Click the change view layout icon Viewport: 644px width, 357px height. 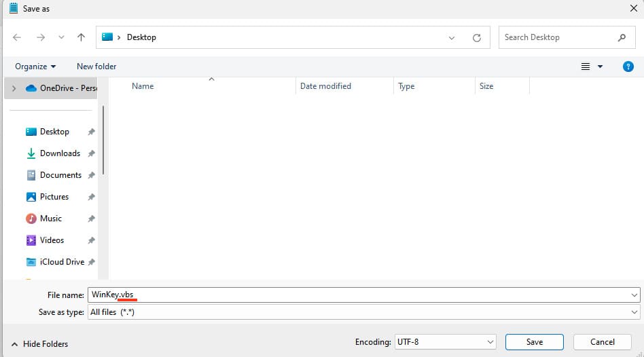coord(586,67)
